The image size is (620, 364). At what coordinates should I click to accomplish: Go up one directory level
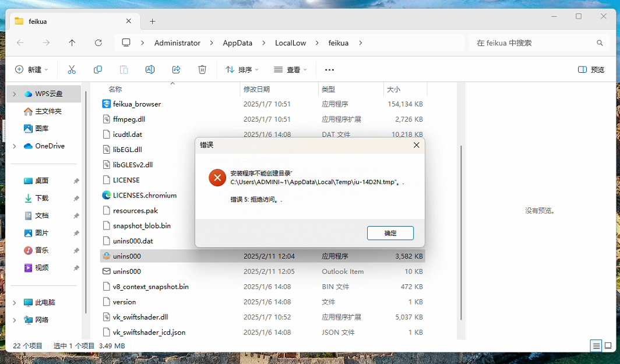tap(72, 43)
